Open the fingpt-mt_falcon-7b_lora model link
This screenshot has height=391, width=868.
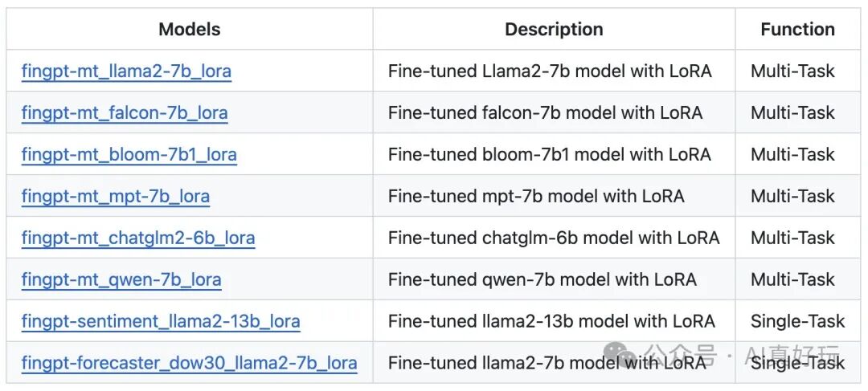point(125,113)
